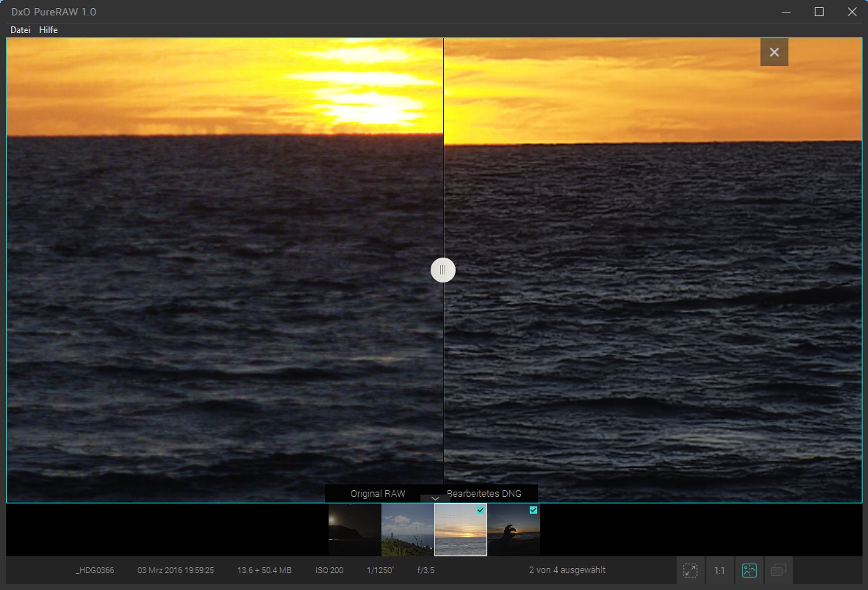Select the night sky moon thumbnail
Image resolution: width=868 pixels, height=590 pixels.
[355, 530]
